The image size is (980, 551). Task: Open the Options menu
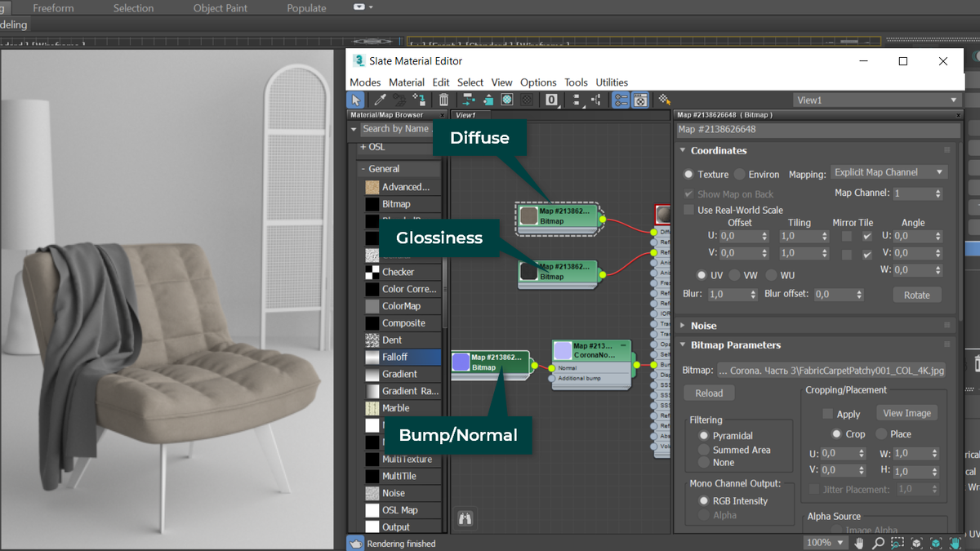538,82
